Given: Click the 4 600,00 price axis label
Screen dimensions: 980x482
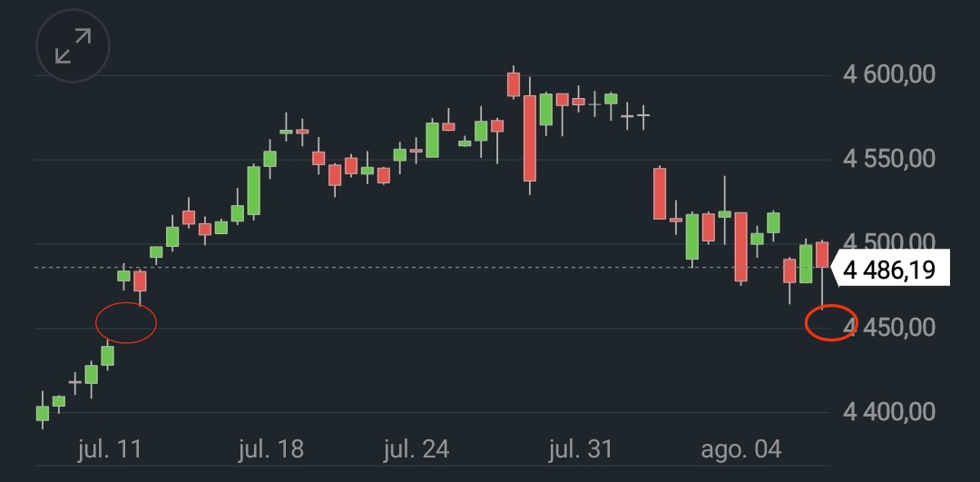Looking at the screenshot, I should tap(889, 74).
